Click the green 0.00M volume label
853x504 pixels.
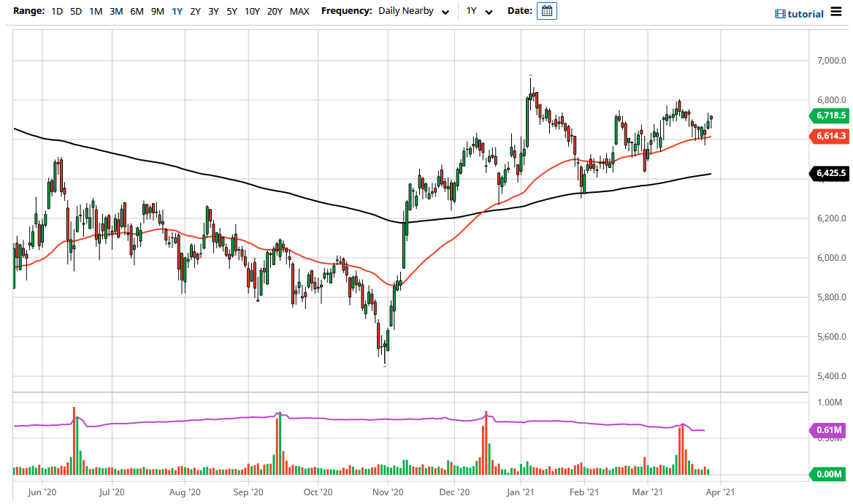point(830,474)
